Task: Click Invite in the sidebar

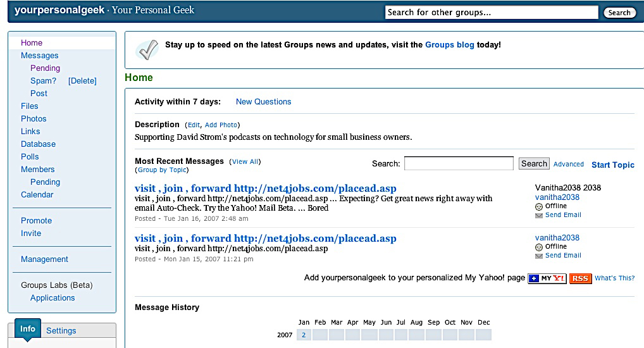Action: pyautogui.click(x=31, y=233)
